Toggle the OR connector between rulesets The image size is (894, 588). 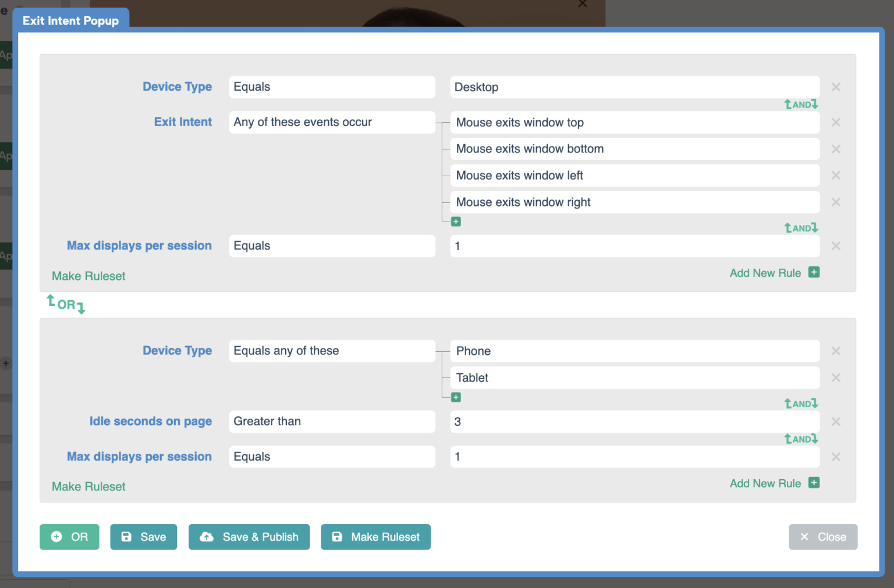click(x=65, y=304)
